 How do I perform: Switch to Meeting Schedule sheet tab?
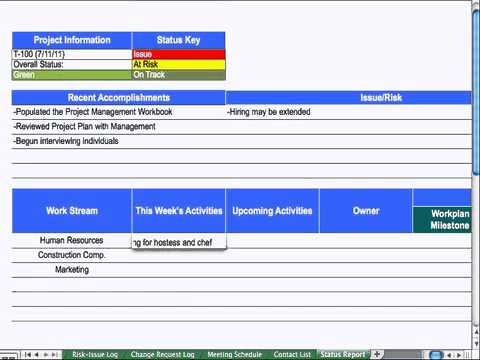pos(235,354)
